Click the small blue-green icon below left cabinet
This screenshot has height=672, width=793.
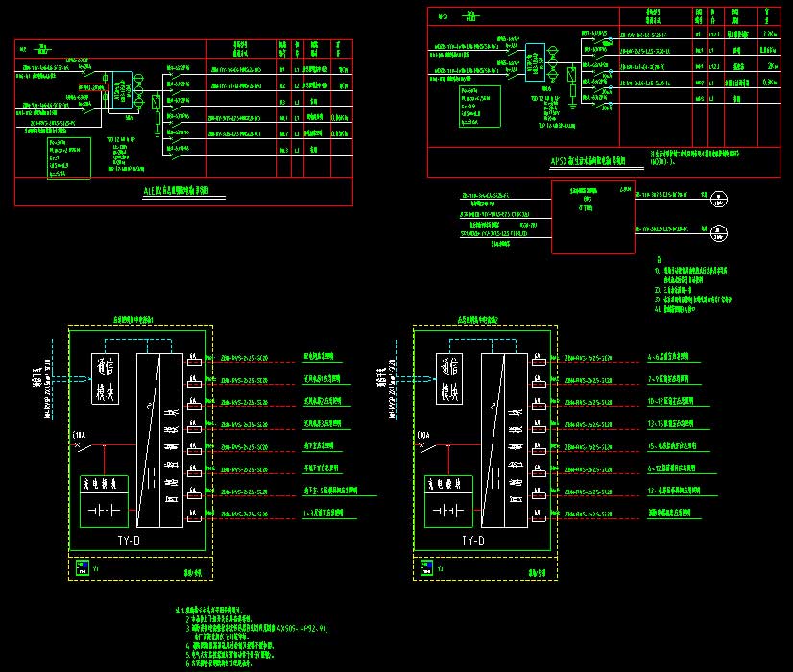tap(82, 567)
